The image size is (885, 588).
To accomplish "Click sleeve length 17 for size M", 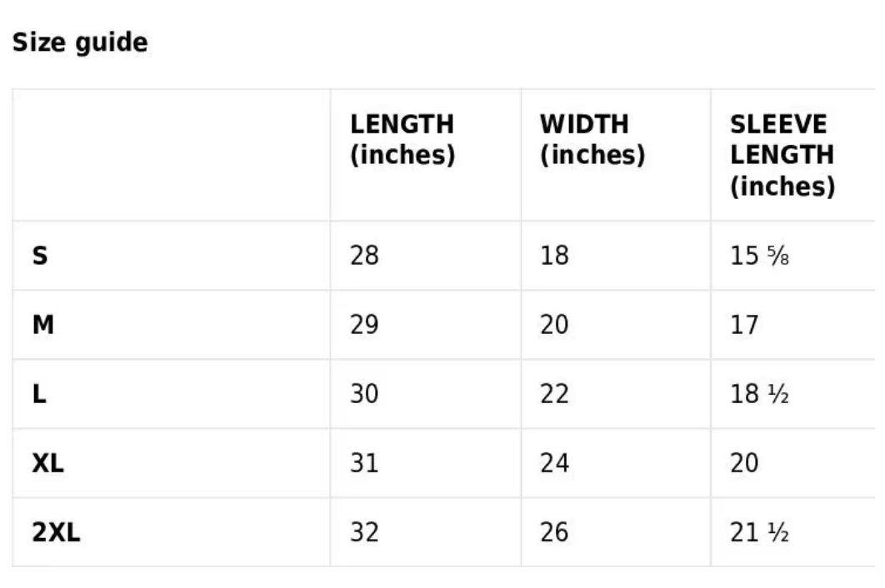I will [744, 325].
